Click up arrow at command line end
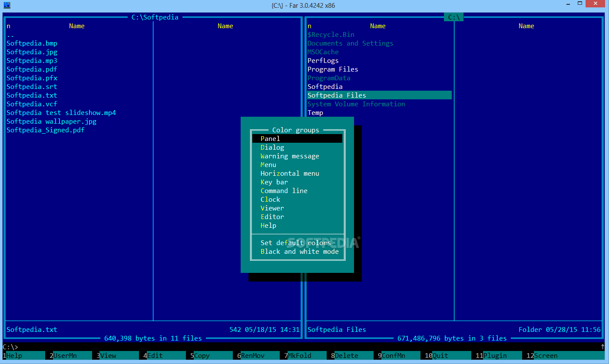 [x=602, y=347]
